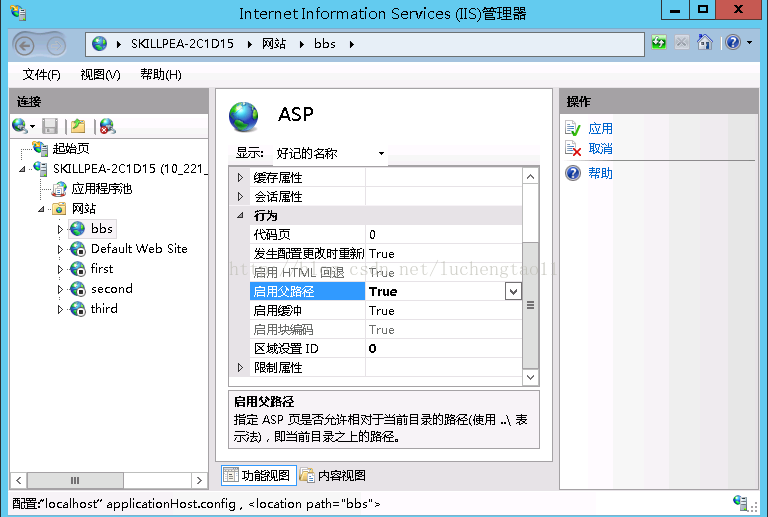Open the Help question mark toolbar icon
The height and width of the screenshot is (517, 768).
point(733,43)
